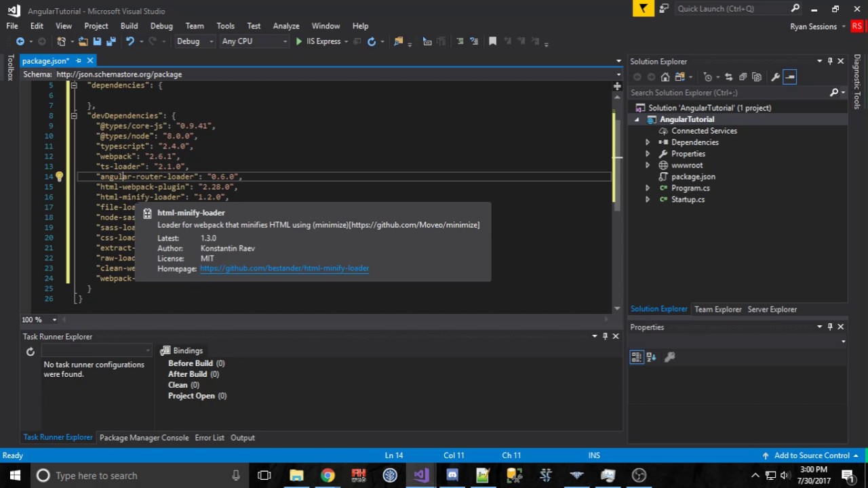The image size is (868, 488).
Task: Click Show All Files icon in Solution Explorer
Action: point(757,77)
